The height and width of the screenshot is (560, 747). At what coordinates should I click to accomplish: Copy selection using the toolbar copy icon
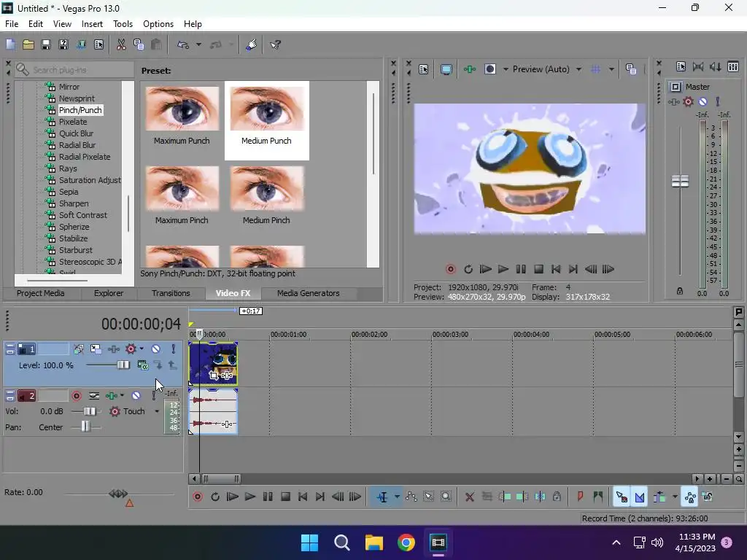(x=139, y=44)
